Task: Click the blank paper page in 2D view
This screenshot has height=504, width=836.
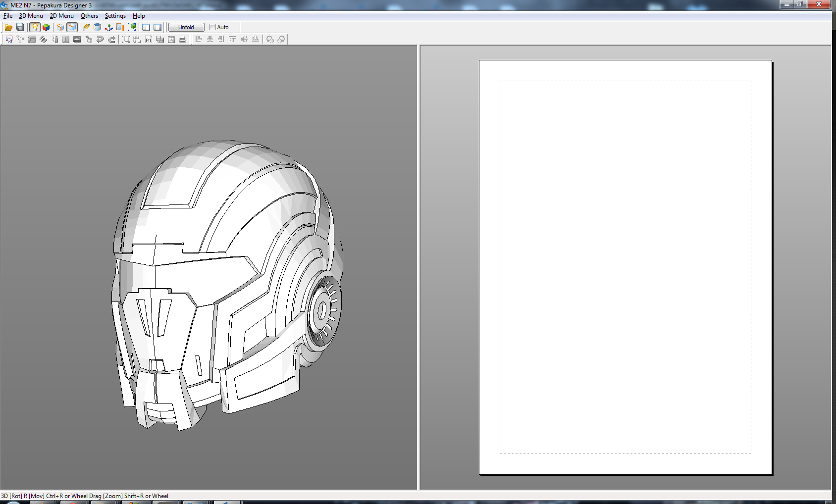Action: tap(626, 267)
